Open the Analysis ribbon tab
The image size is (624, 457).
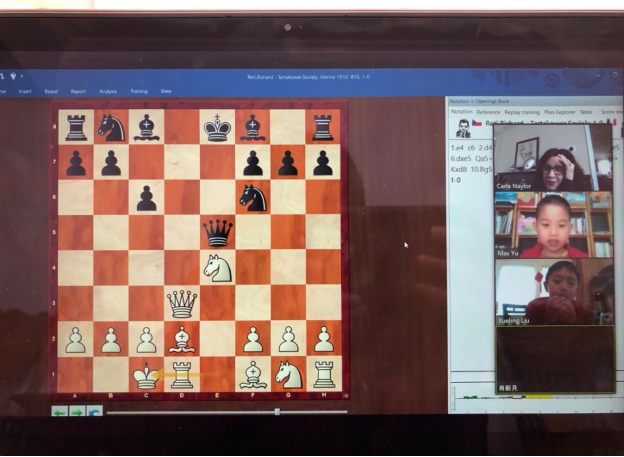pyautogui.click(x=108, y=91)
